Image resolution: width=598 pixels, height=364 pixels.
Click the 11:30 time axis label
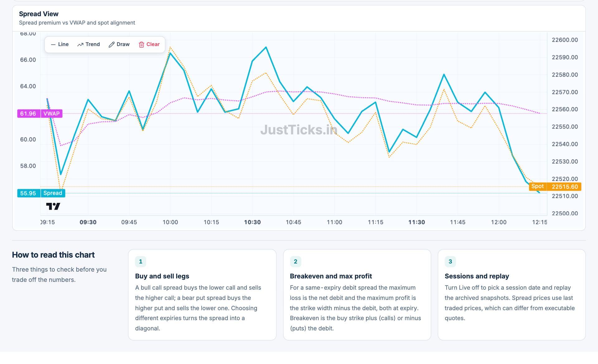tap(416, 222)
